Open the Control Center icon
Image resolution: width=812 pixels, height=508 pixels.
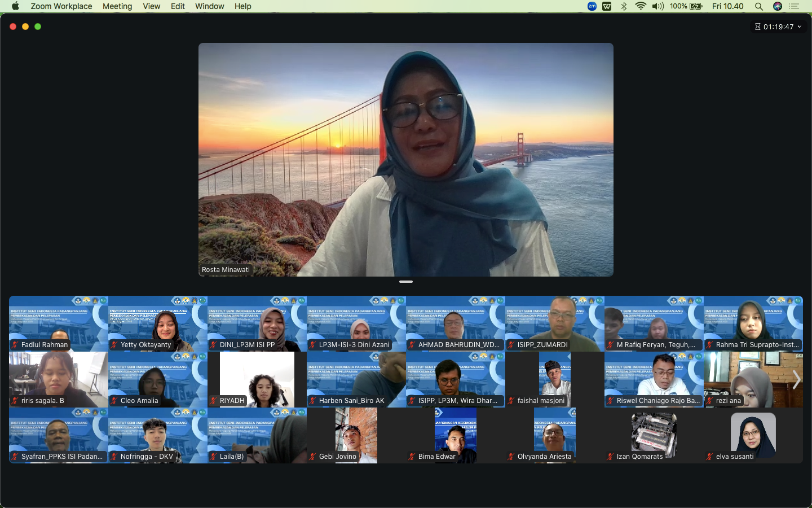795,6
